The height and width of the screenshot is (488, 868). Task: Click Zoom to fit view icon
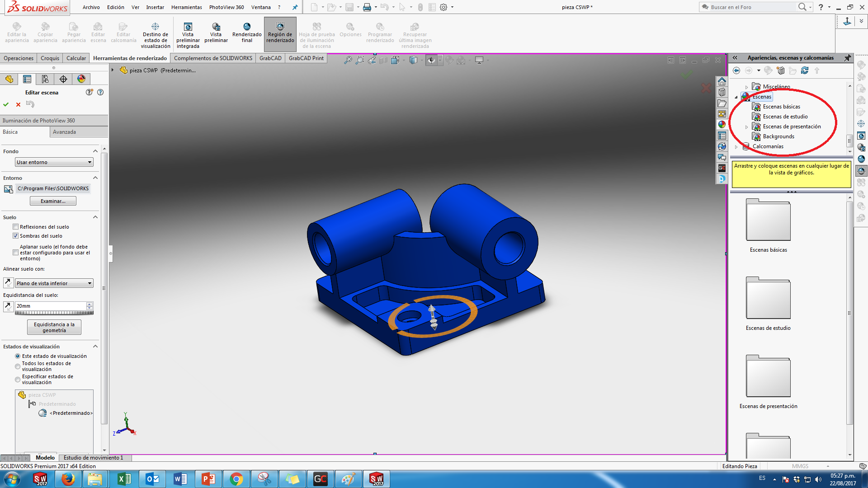point(348,60)
